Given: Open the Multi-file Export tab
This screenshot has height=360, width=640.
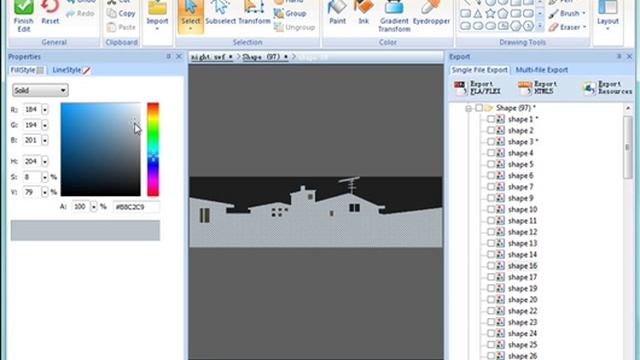Looking at the screenshot, I should [x=542, y=70].
